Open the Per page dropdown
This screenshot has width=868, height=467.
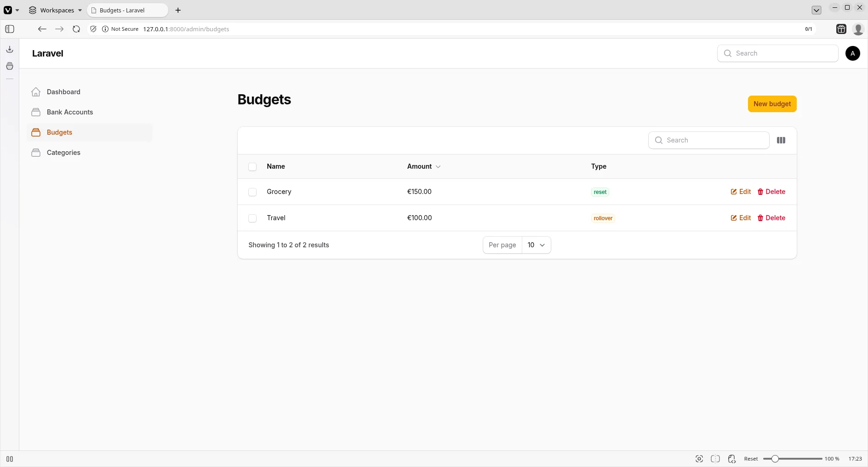coord(537,245)
